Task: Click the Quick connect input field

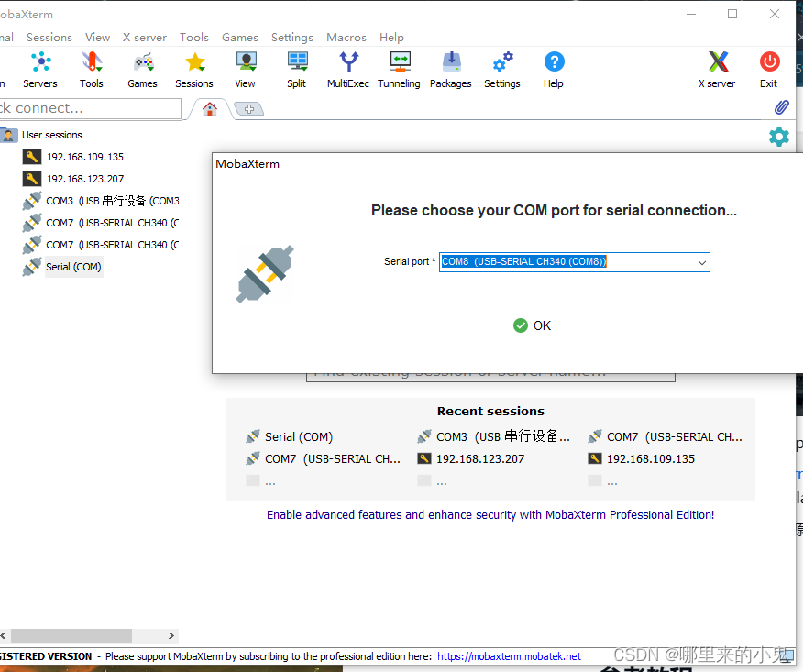Action: tap(90, 108)
